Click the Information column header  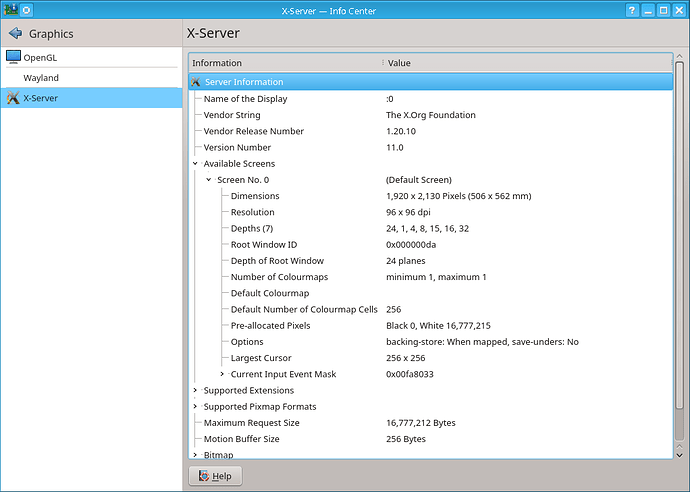pyautogui.click(x=285, y=63)
